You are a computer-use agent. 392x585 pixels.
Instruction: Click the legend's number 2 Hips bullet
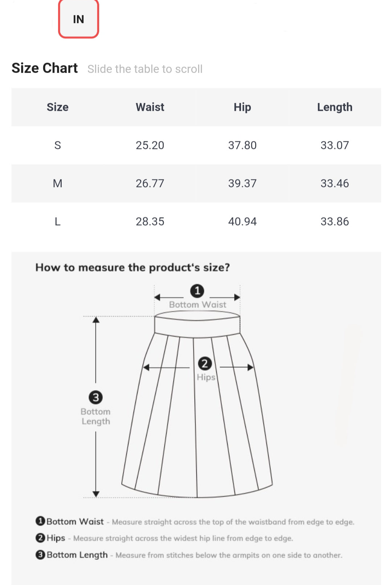[40, 538]
